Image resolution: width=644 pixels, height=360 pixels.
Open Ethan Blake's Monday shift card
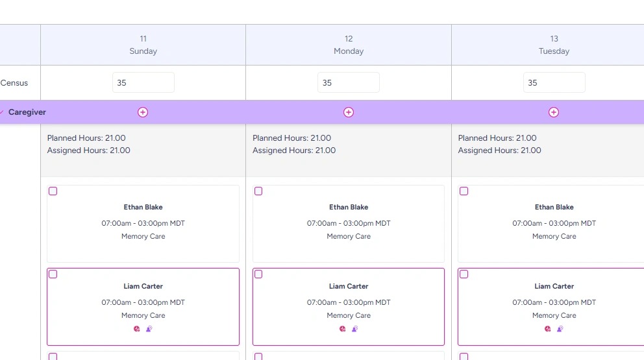pyautogui.click(x=349, y=223)
